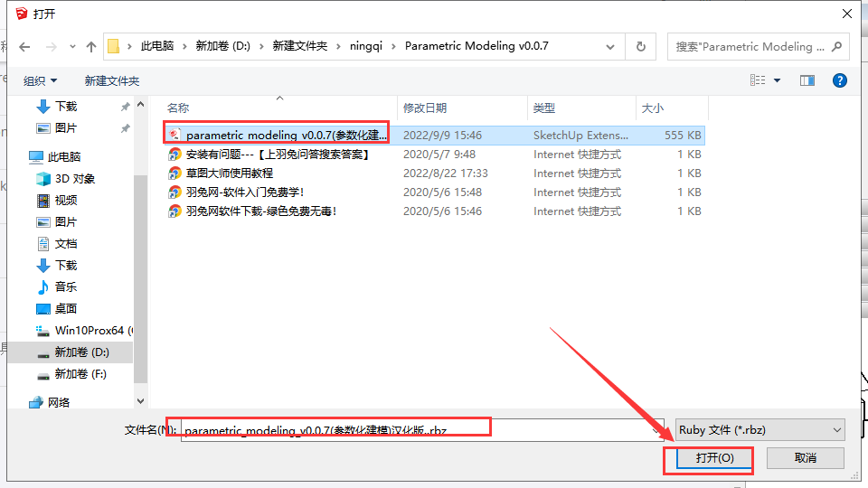This screenshot has height=488, width=868.
Task: Go up one folder level
Action: coord(91,47)
